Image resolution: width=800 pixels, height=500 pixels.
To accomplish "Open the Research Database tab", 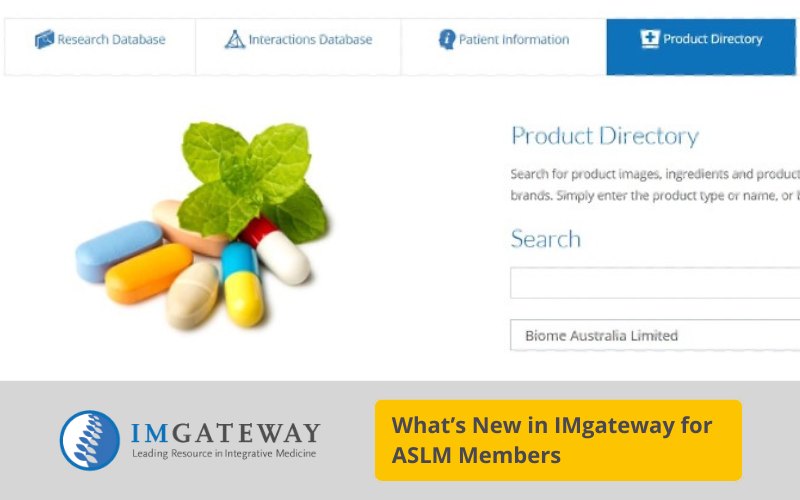I will [100, 47].
